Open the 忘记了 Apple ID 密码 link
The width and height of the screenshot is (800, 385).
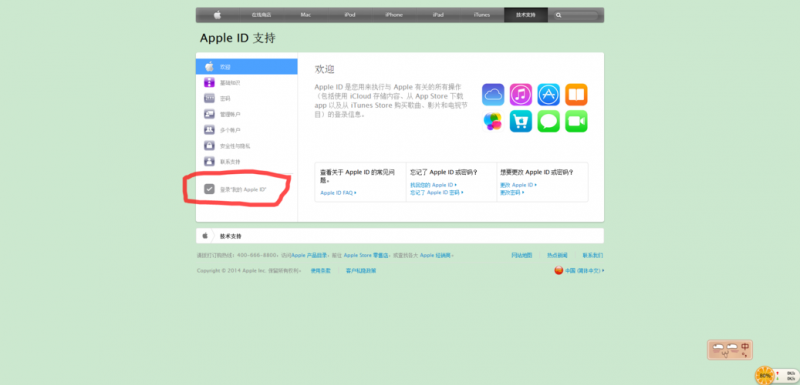437,192
